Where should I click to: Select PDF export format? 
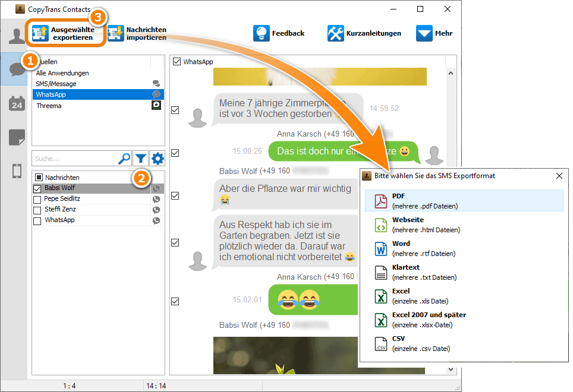pos(464,201)
